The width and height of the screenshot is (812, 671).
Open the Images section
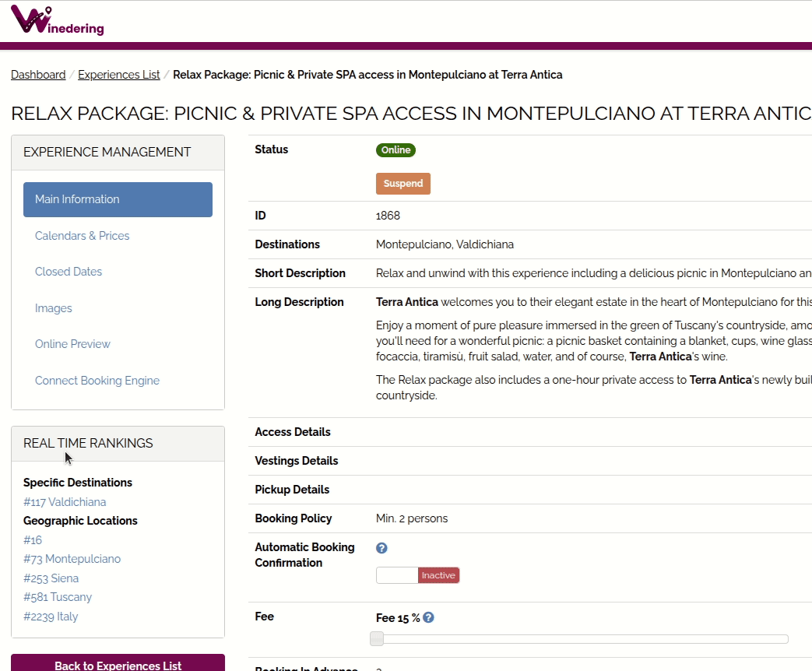(54, 308)
